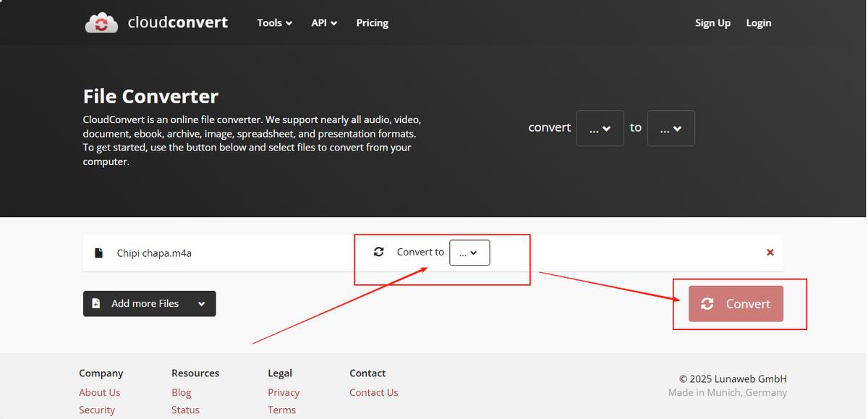The width and height of the screenshot is (868, 419).
Task: Click the file icon beside Chipi chapa.m4a
Action: pos(99,252)
